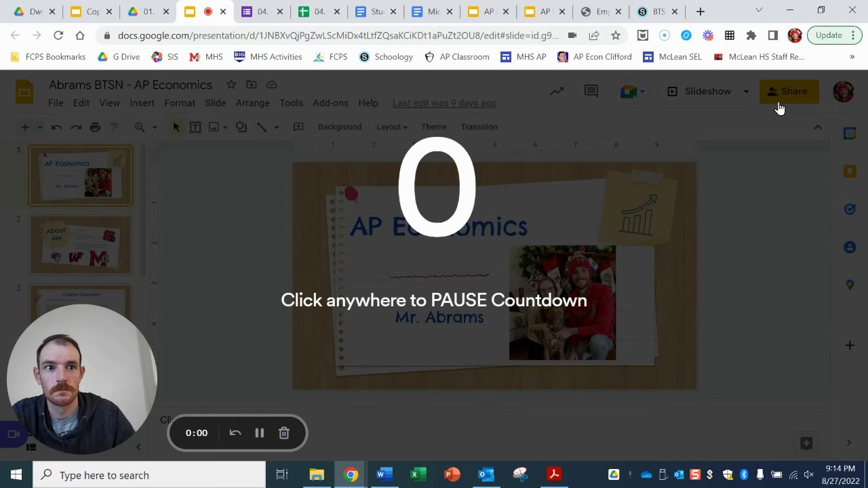The height and width of the screenshot is (488, 868).
Task: Open the FCPS Bookmarks folder
Action: (49, 57)
